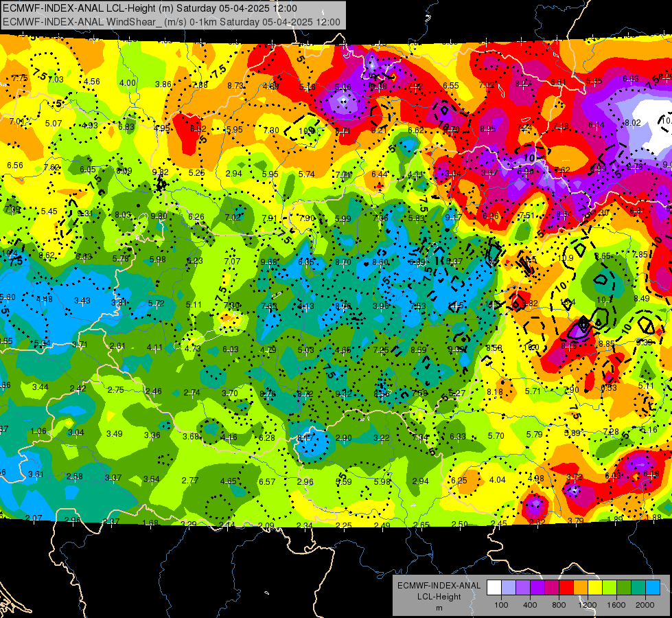Image resolution: width=672 pixels, height=618 pixels.
Task: Click the teal legend swatch
Action: (x=640, y=588)
